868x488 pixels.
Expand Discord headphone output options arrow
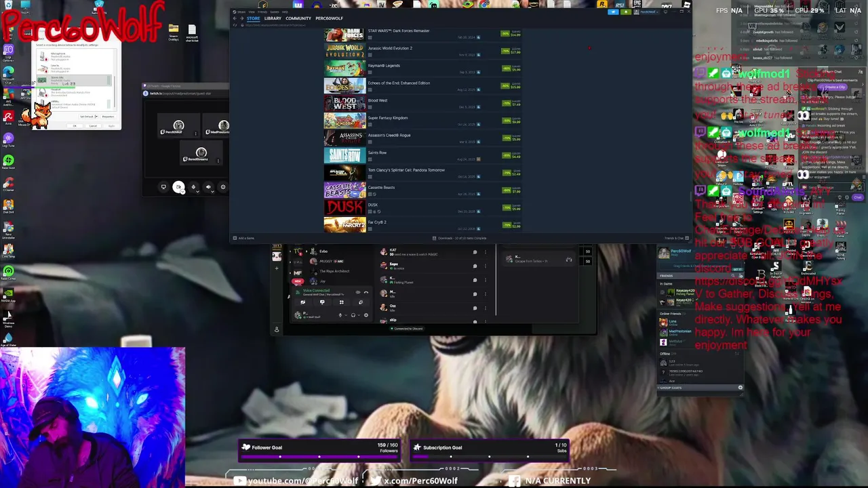coord(359,315)
